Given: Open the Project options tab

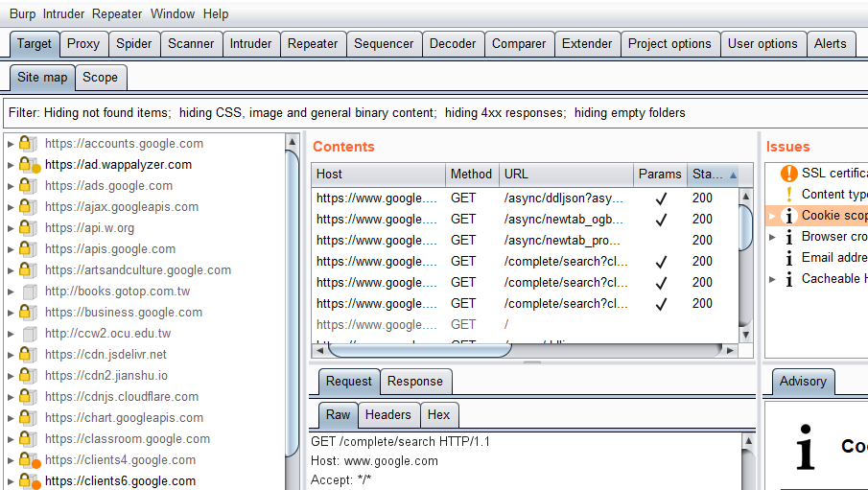Looking at the screenshot, I should [x=669, y=44].
